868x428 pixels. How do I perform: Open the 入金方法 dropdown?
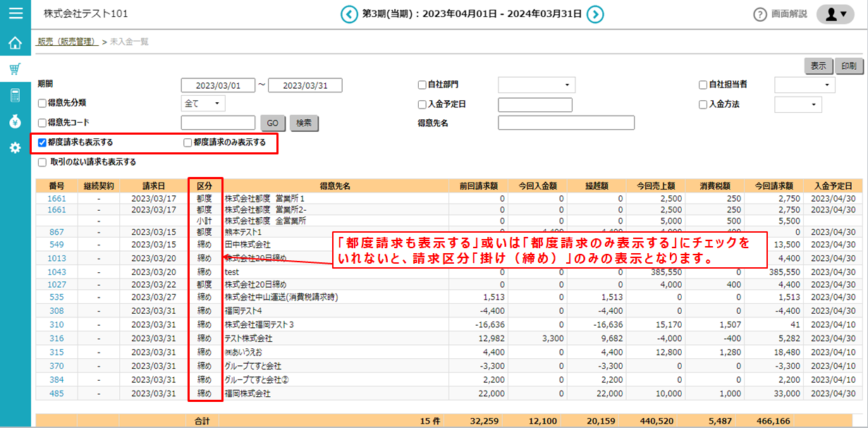click(797, 104)
